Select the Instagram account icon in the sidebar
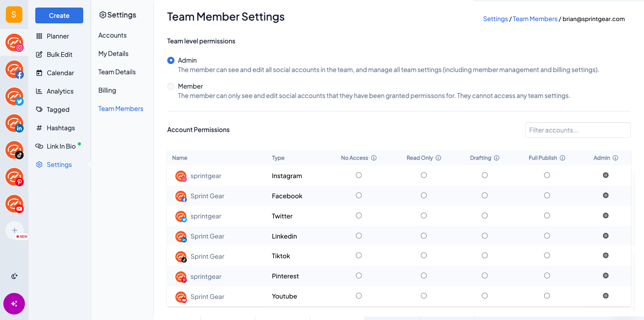 [x=14, y=43]
